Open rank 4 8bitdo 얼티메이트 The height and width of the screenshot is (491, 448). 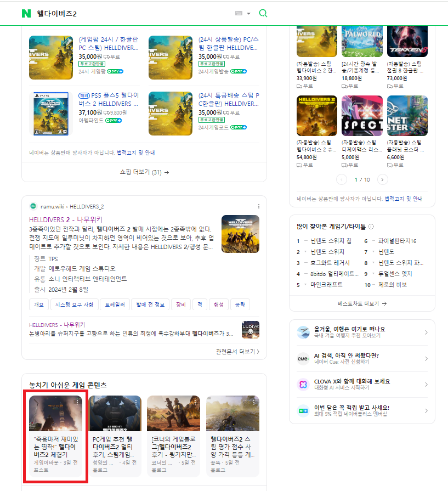(334, 274)
